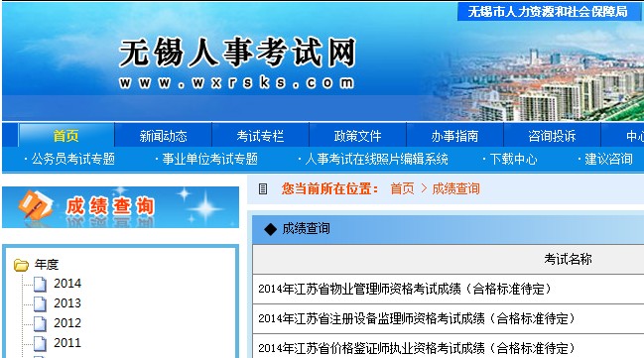Screen dimensions: 644x358
Task: Select year 2012 in the tree
Action: tap(67, 323)
